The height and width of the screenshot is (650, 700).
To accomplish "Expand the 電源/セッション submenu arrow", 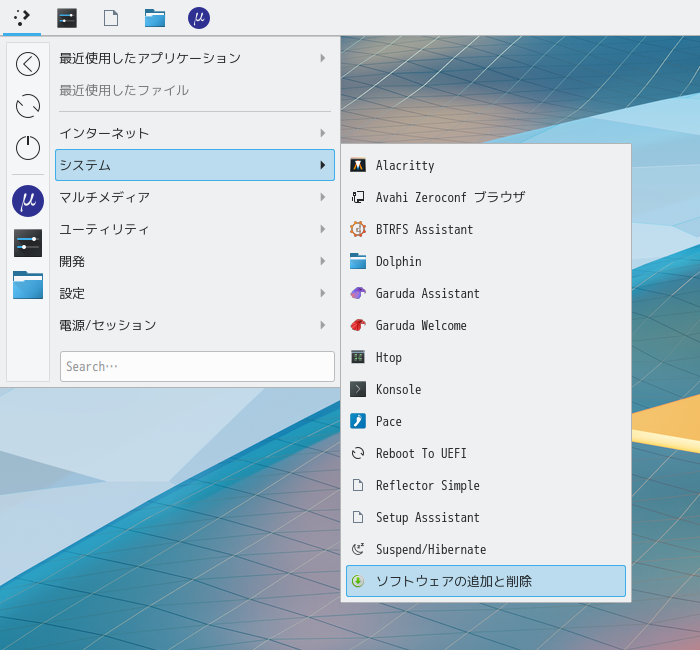I will (323, 325).
